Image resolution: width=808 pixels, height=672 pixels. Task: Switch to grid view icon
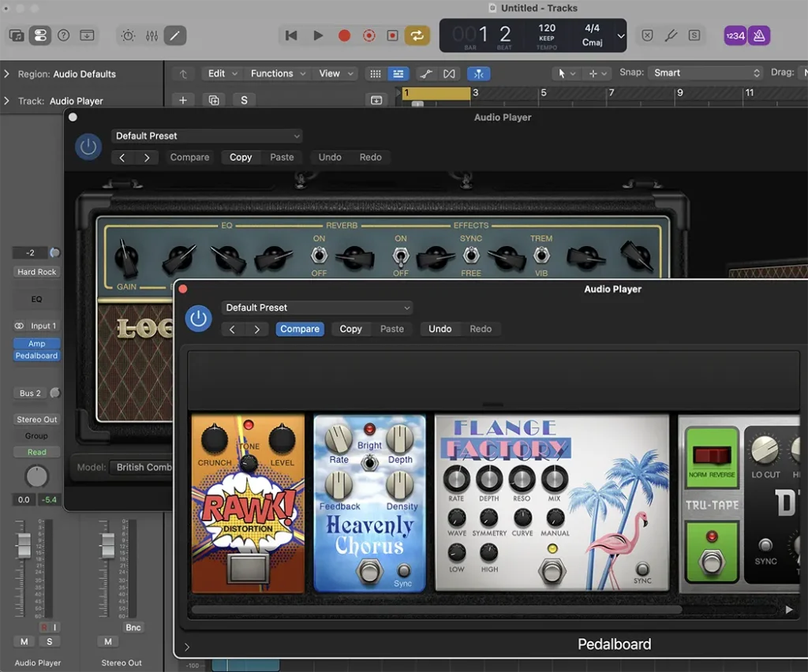coord(376,73)
